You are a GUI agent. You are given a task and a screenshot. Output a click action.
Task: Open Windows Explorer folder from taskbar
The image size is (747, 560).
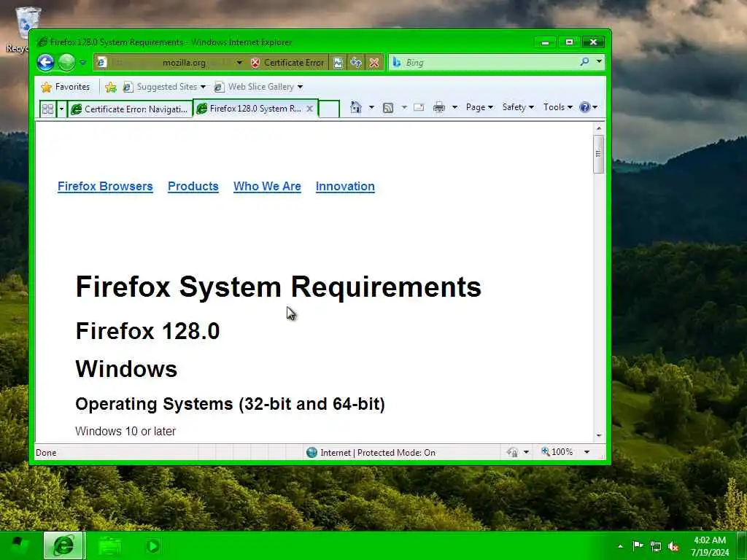pos(109,545)
